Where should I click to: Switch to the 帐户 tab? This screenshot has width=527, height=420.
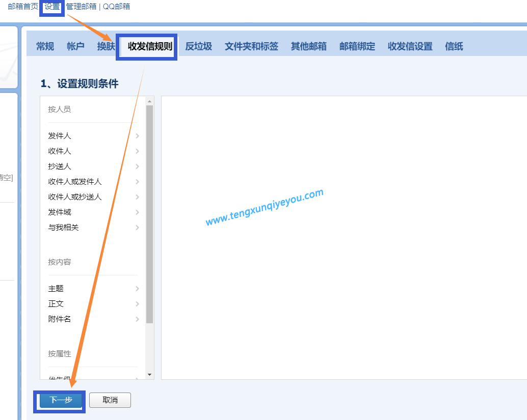coord(75,46)
